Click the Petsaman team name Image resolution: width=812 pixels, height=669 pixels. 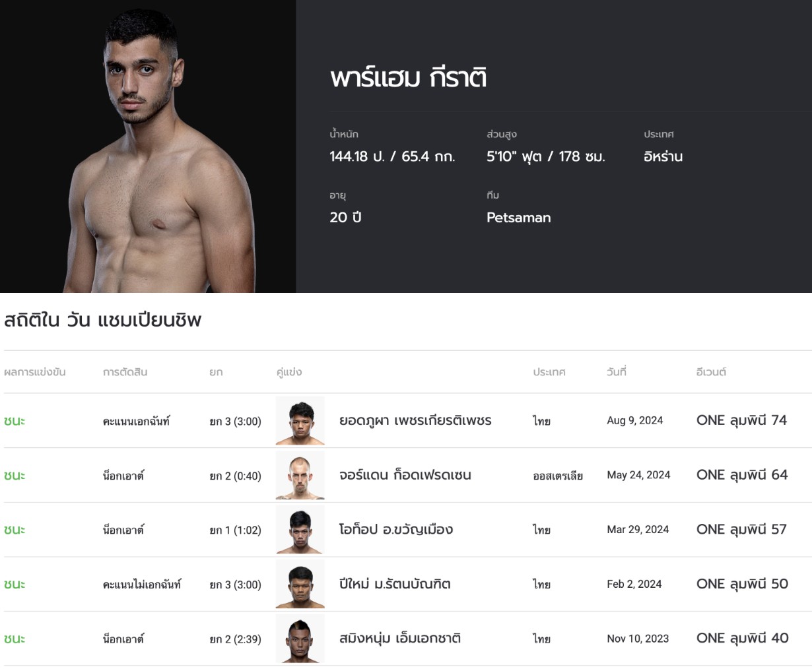(519, 218)
